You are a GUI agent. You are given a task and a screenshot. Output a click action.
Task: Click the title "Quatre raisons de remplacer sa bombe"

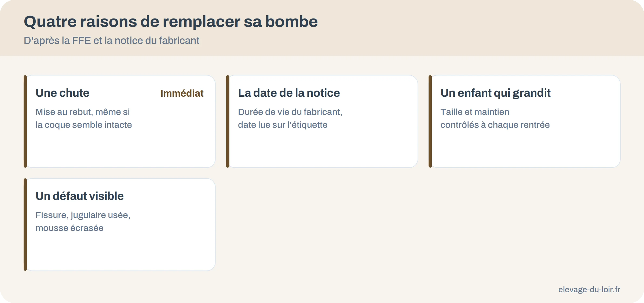[x=171, y=21]
